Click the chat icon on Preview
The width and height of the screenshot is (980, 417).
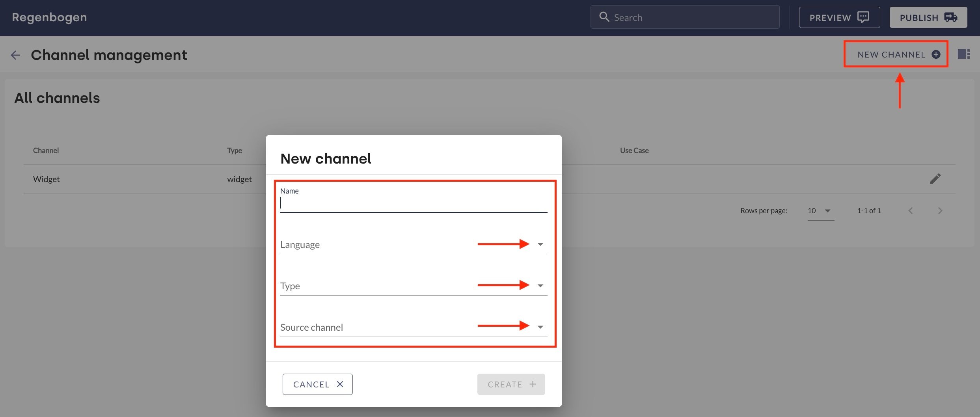(863, 17)
